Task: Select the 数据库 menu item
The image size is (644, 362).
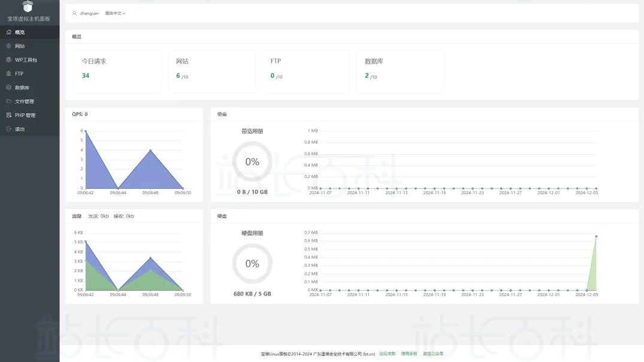Action: click(x=22, y=88)
